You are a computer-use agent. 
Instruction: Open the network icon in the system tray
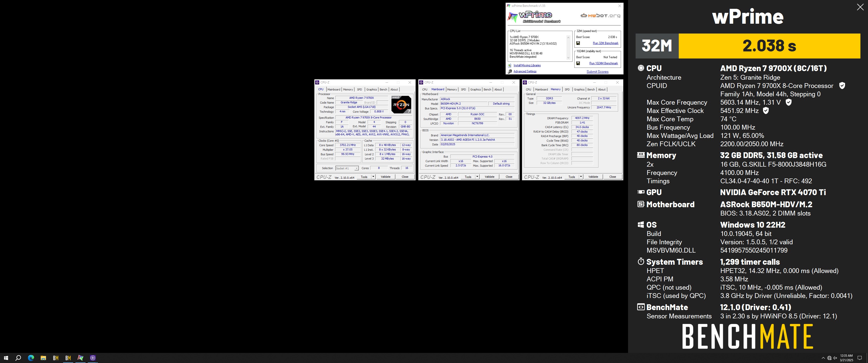click(829, 358)
